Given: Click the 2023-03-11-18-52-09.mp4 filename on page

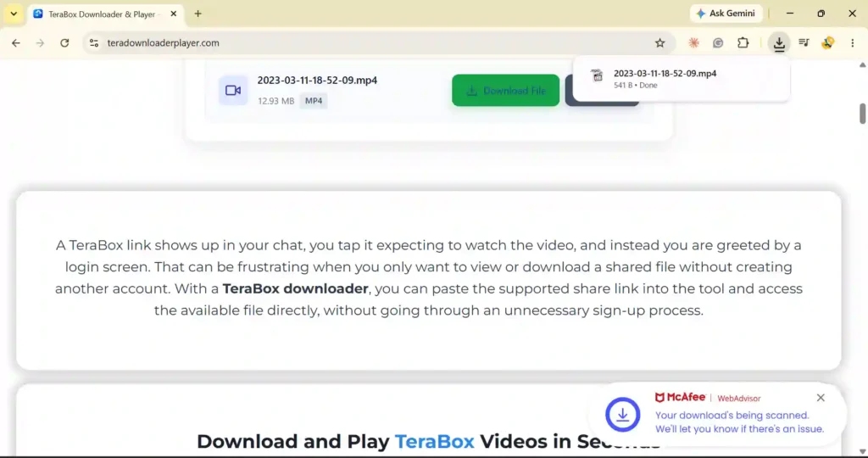Looking at the screenshot, I should tap(317, 80).
